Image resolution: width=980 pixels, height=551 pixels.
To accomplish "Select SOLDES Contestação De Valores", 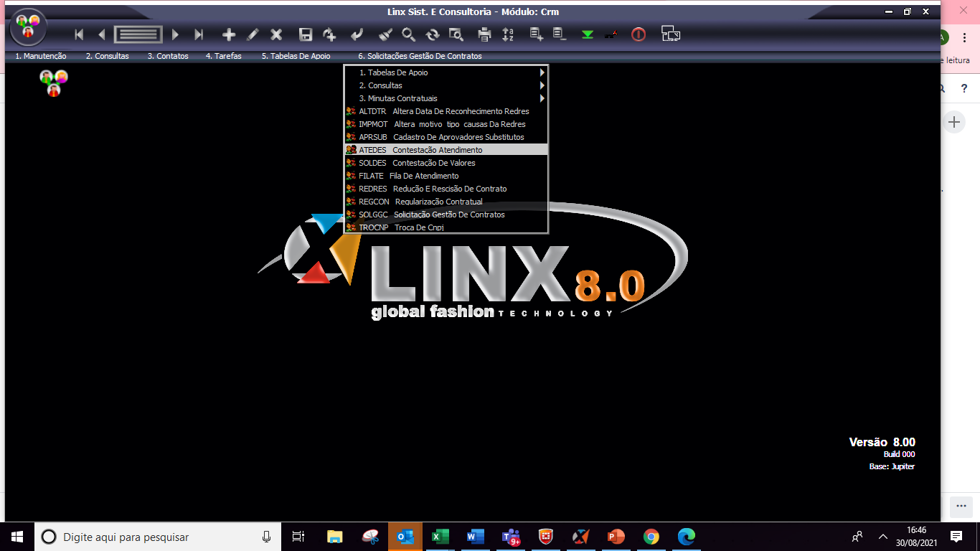I will (446, 163).
